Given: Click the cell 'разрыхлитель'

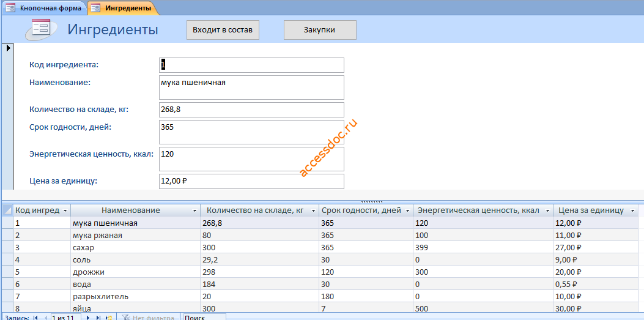Looking at the screenshot, I should (136, 296).
